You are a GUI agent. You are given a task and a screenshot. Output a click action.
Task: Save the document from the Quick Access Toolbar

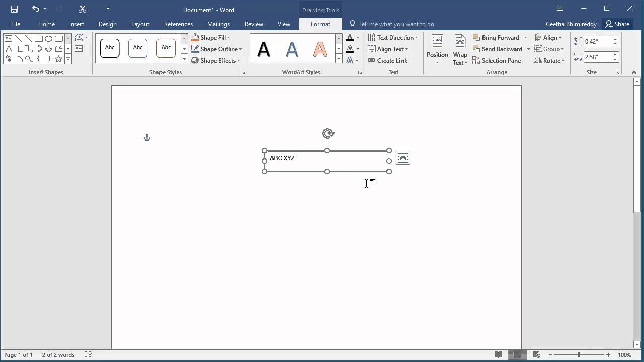[14, 9]
